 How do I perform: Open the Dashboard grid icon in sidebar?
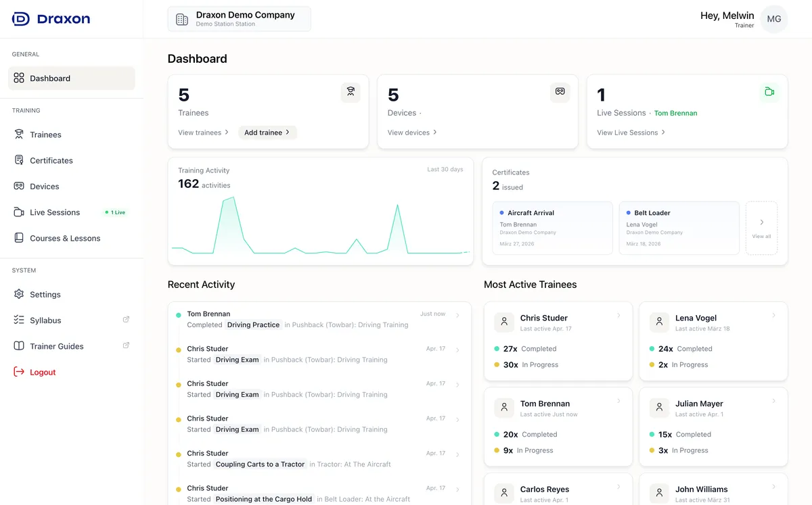point(19,78)
